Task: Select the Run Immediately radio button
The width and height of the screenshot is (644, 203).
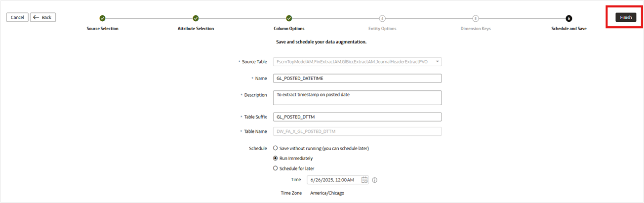Action: [x=276, y=159]
